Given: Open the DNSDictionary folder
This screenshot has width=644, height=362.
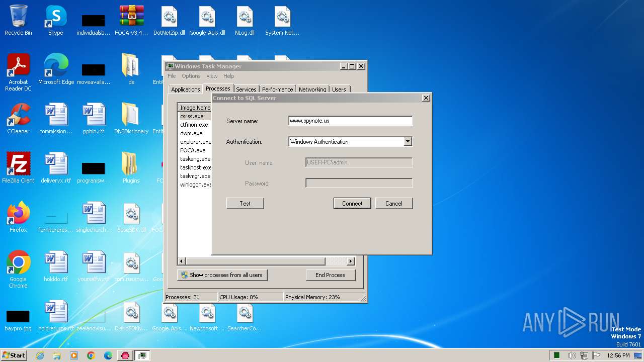Looking at the screenshot, I should coord(131,119).
